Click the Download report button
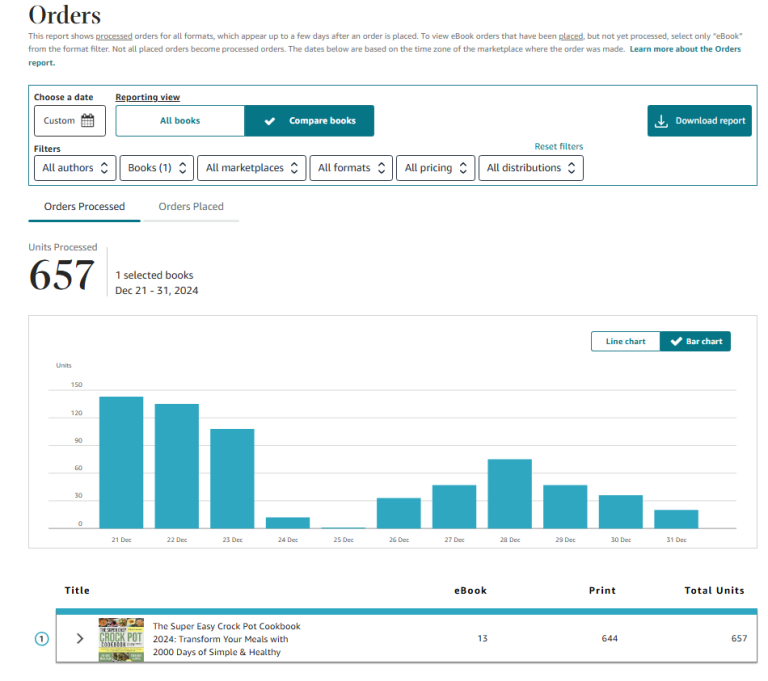The width and height of the screenshot is (768, 681). [x=699, y=121]
